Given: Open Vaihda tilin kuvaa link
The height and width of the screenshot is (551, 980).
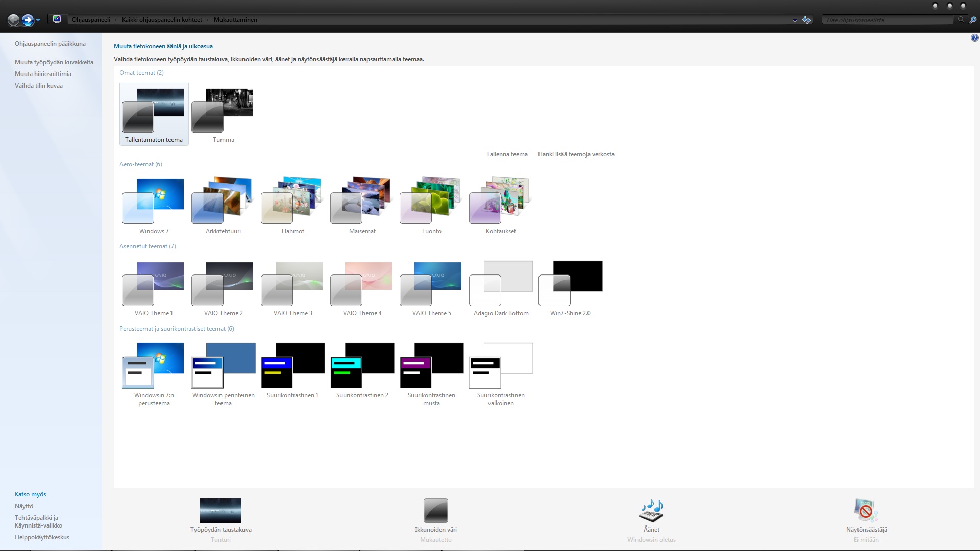Looking at the screenshot, I should coord(39,86).
